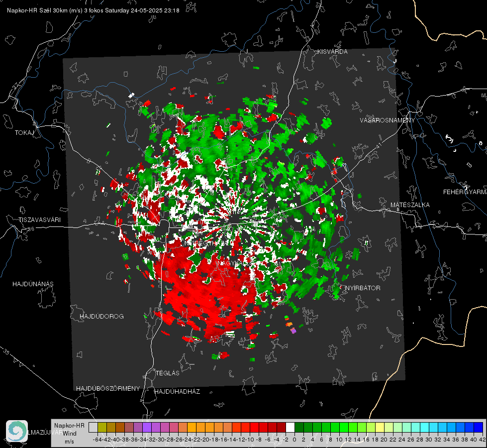Select the grey swatch at legend start
Image resolution: width=487 pixels, height=448 pixels.
(93, 427)
